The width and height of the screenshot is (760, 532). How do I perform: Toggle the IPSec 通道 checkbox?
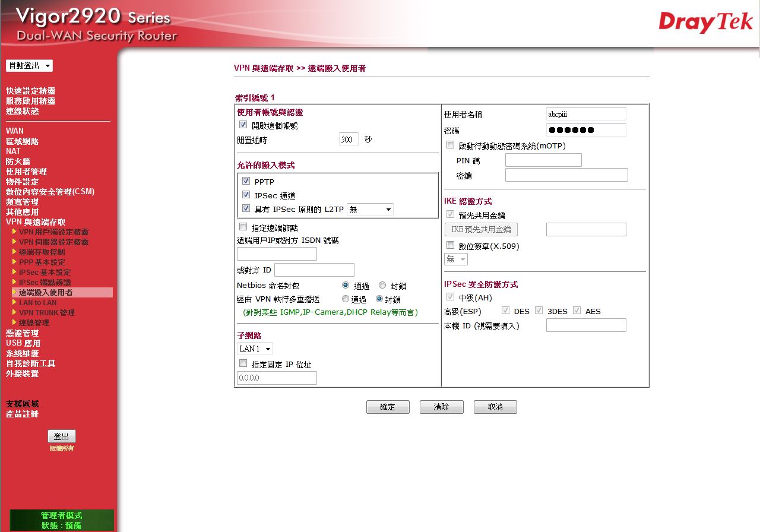246,195
